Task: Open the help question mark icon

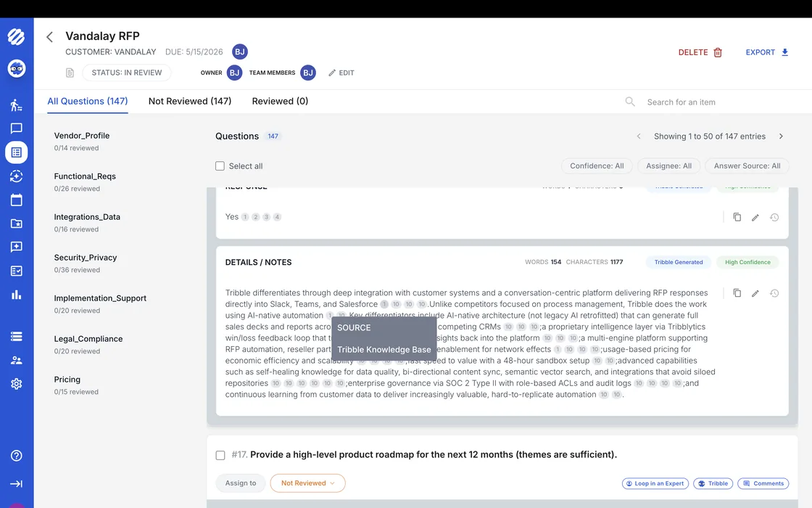Action: click(x=16, y=456)
